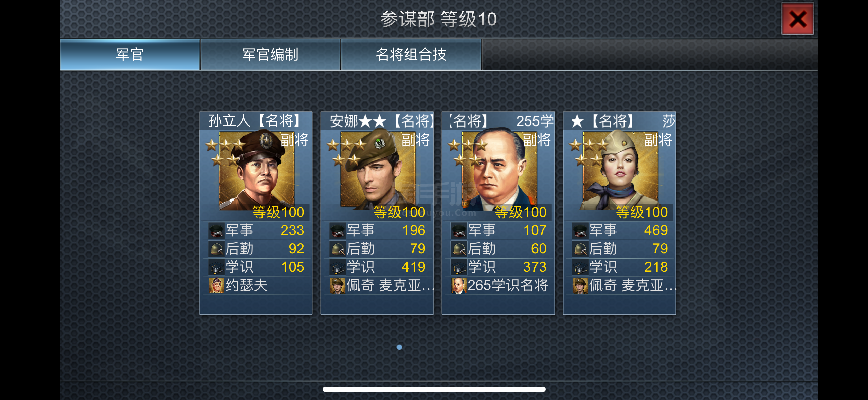868x400 pixels.
Task: Click the graduation cap 学识 icon on 安娜's card
Action: 338,267
